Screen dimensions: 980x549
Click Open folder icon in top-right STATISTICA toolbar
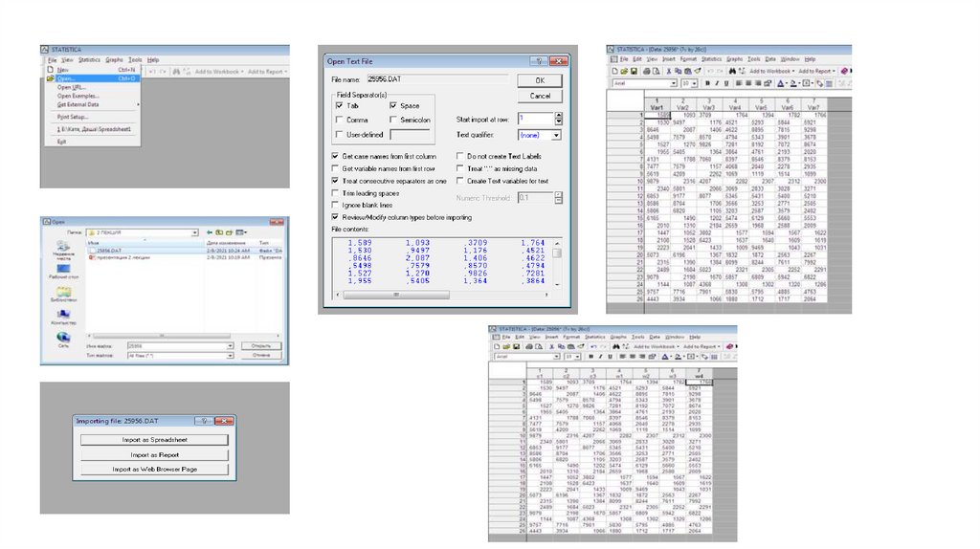pos(624,71)
